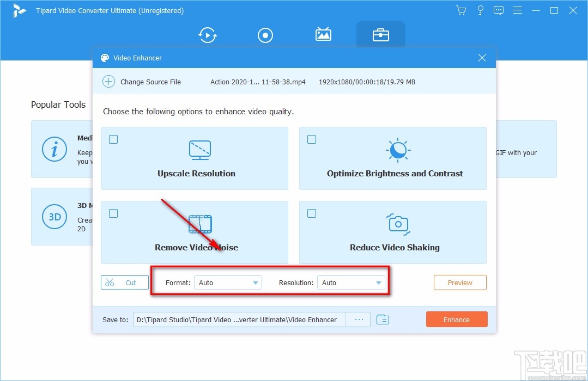Click the shopping cart purchase icon

point(461,10)
